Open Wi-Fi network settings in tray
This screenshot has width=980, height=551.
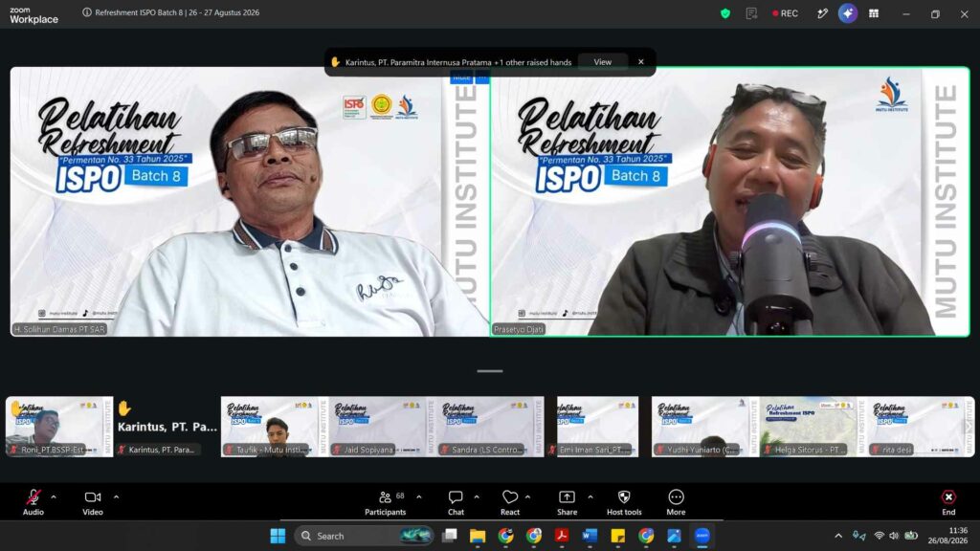[879, 536]
